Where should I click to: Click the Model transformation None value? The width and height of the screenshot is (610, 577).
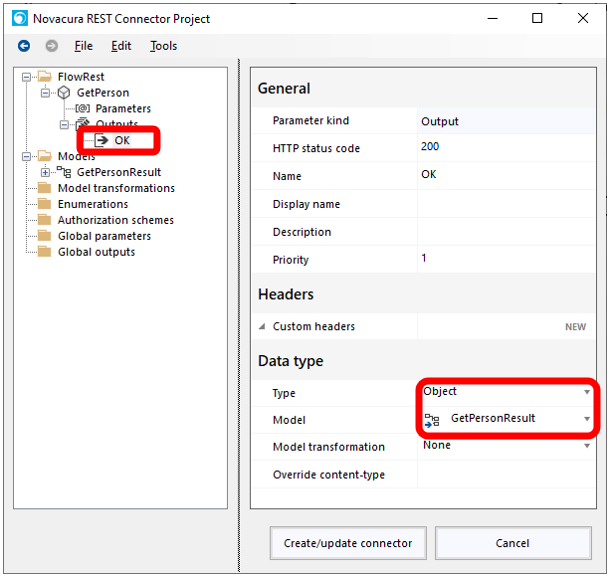pos(437,445)
